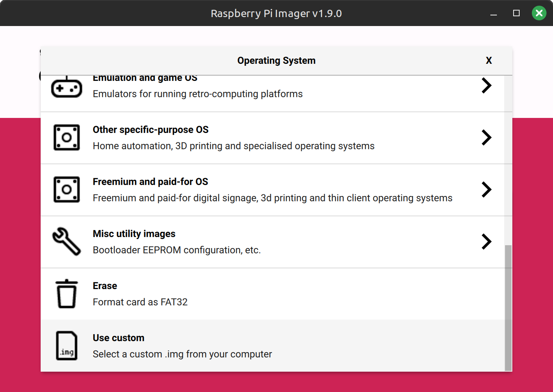Click the wrench icon for Misc utility images

67,241
